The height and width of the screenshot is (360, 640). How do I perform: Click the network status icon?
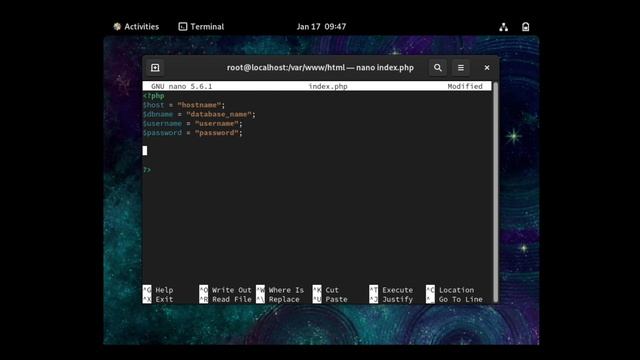tap(504, 27)
